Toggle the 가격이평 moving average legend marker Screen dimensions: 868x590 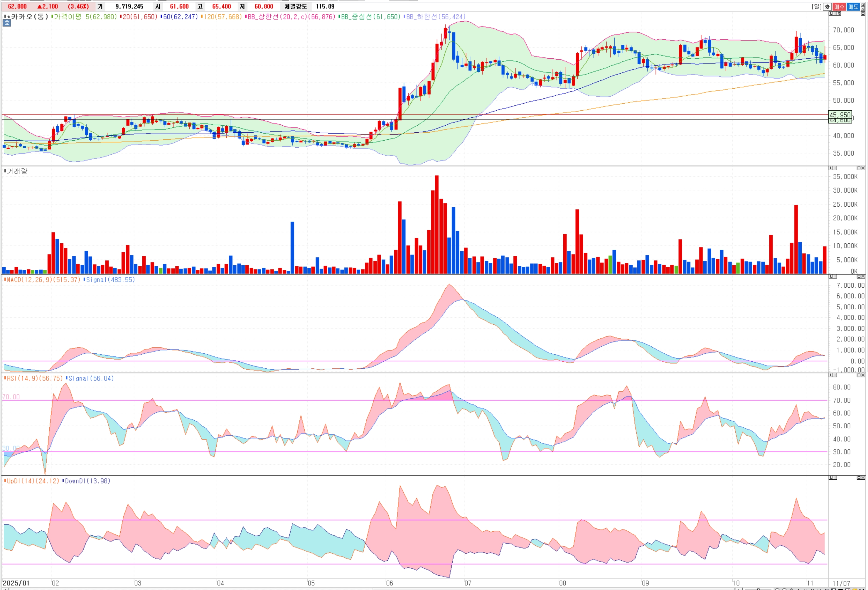[52, 16]
